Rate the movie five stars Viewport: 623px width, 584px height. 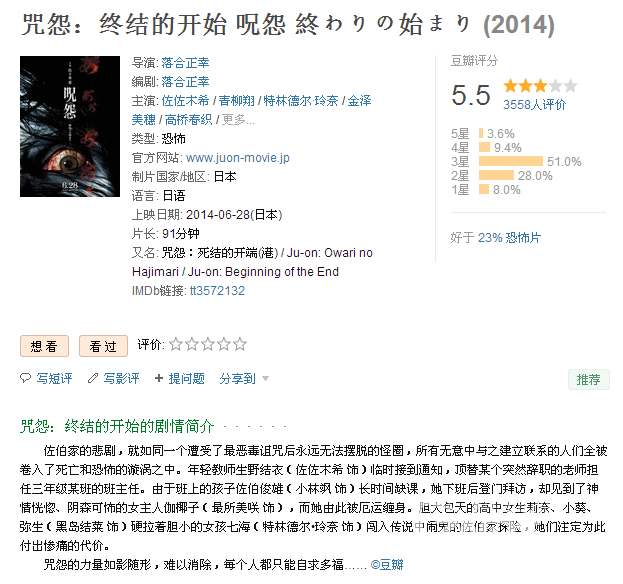pos(240,344)
